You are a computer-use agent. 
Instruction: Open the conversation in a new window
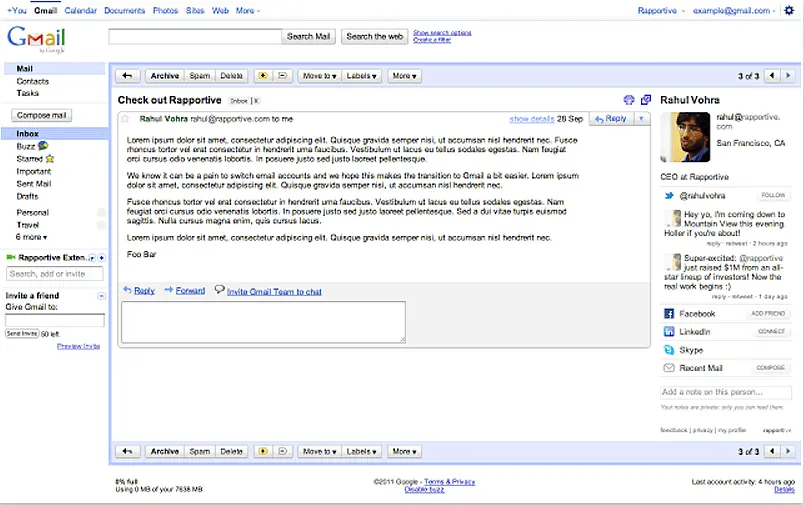[x=646, y=100]
